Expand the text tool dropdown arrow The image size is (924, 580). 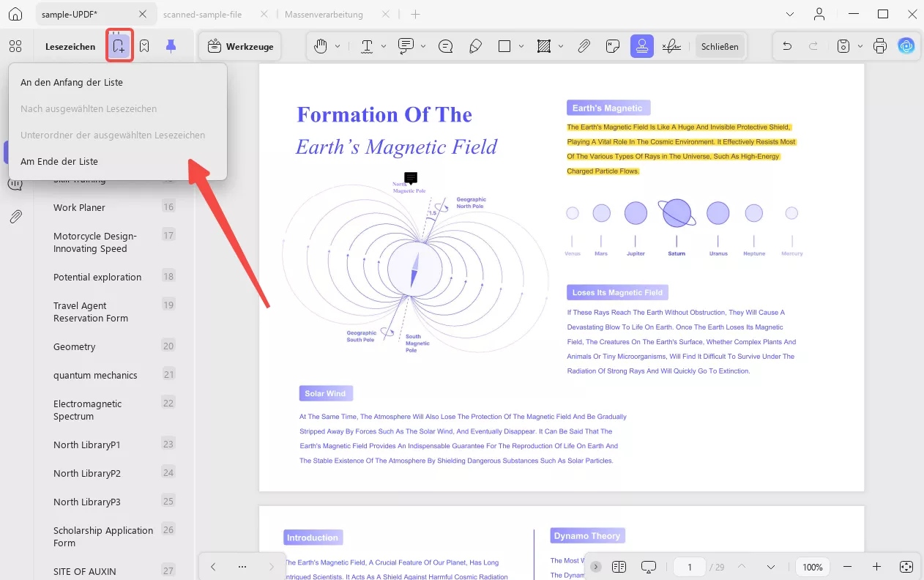click(384, 46)
